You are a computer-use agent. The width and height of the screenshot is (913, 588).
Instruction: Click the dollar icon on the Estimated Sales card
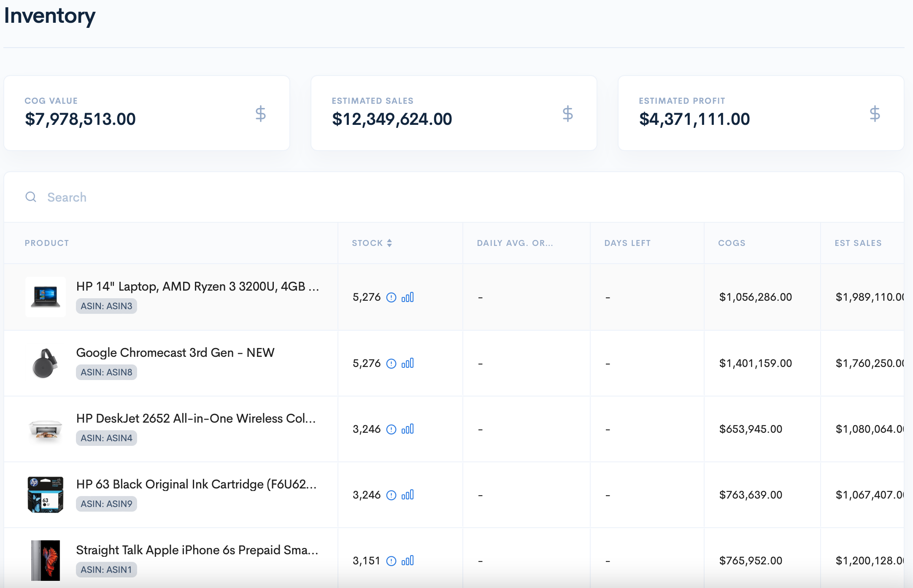coord(567,113)
